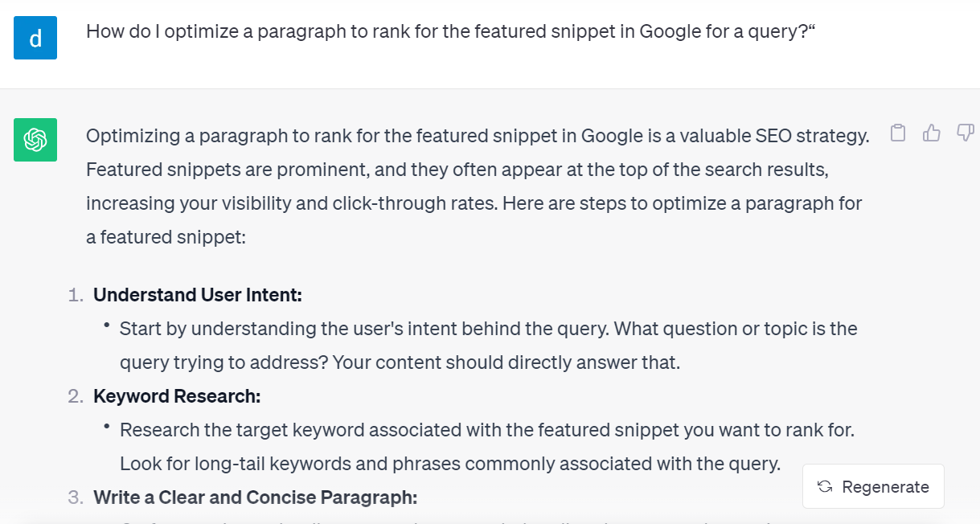Click the Regenerate text label
Viewport: 980px width, 524px height.
click(x=885, y=486)
